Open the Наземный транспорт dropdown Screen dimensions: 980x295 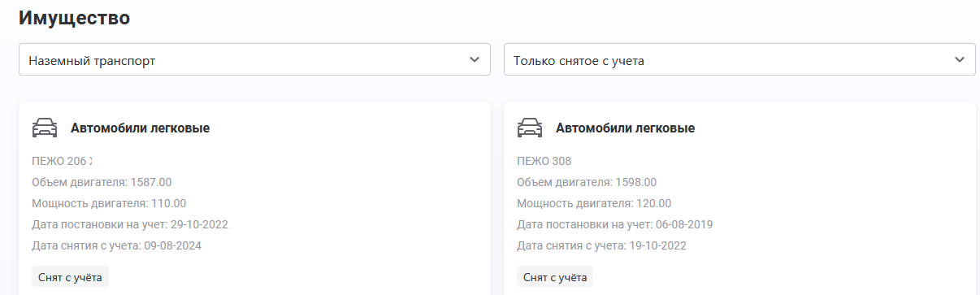point(254,59)
